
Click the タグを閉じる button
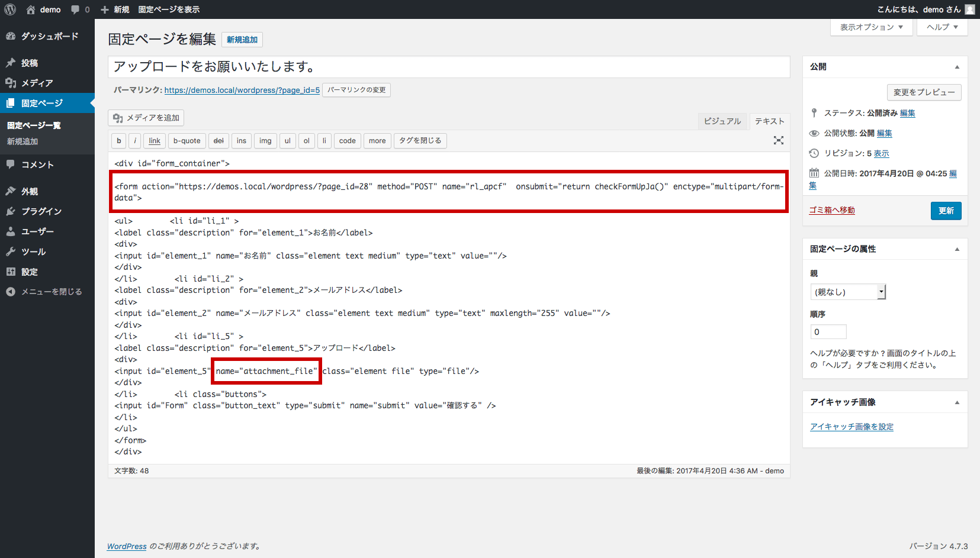(420, 141)
